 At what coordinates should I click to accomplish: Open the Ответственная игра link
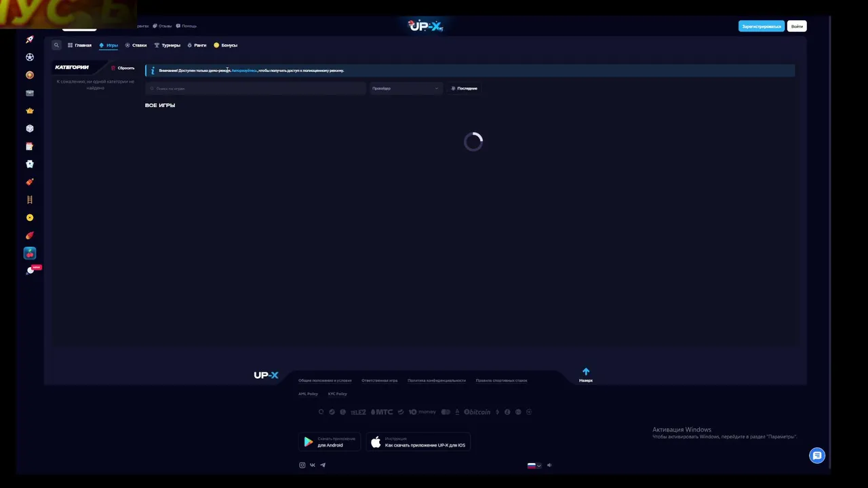coord(380,380)
